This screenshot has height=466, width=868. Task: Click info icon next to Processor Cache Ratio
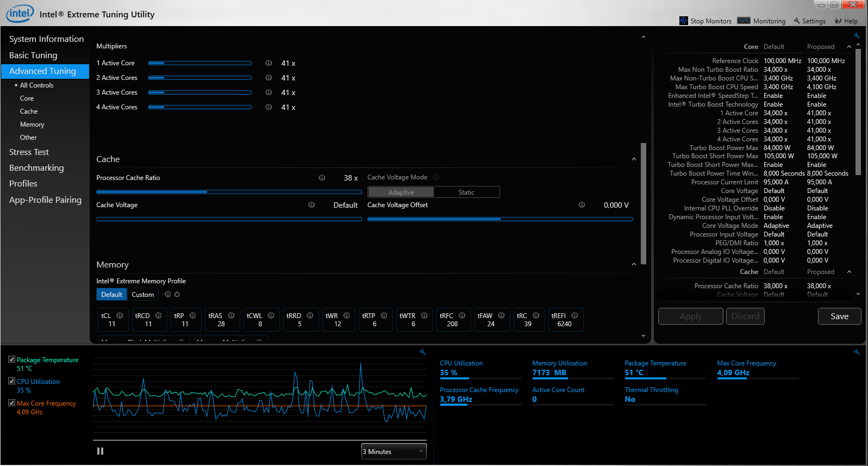coord(322,178)
